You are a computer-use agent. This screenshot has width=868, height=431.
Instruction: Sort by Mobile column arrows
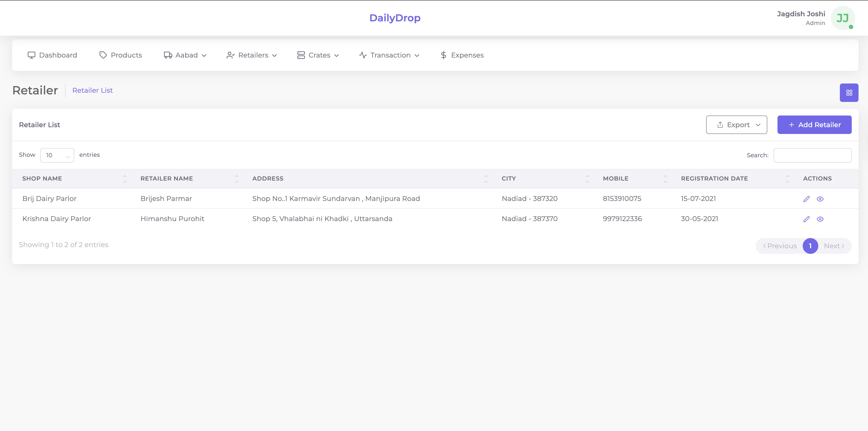point(665,179)
